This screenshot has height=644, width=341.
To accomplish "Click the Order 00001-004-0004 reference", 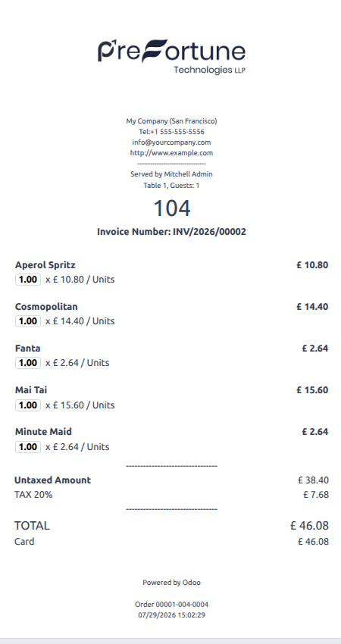I will click(171, 605).
